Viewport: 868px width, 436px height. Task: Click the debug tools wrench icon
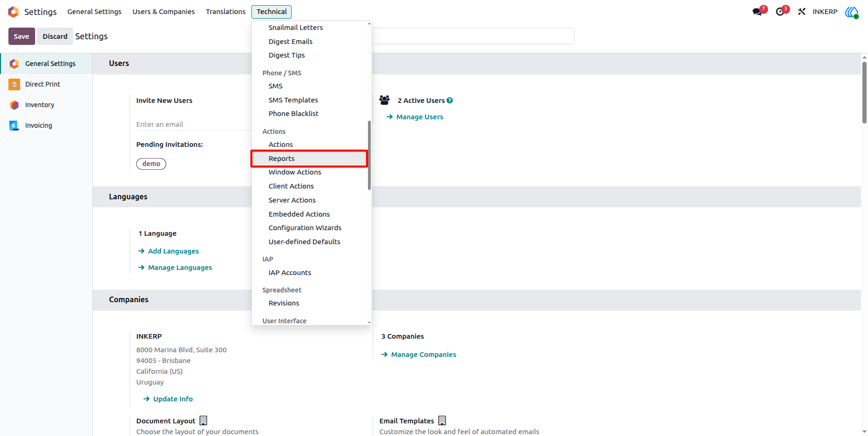[802, 12]
